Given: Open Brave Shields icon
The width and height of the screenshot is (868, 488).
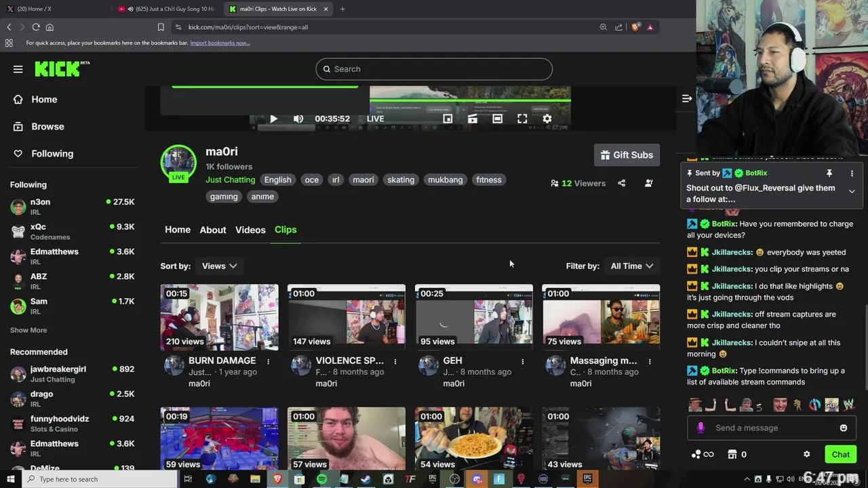Looking at the screenshot, I should [635, 27].
